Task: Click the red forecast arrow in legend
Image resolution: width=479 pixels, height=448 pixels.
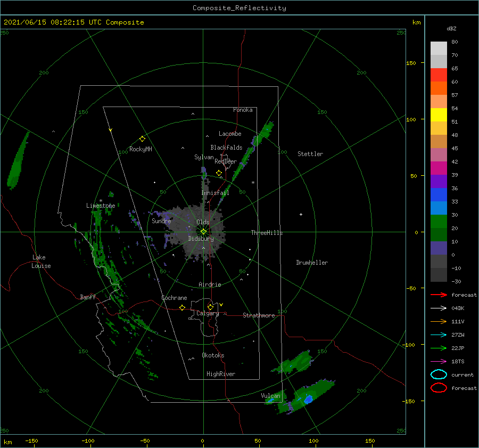Action: pos(439,295)
